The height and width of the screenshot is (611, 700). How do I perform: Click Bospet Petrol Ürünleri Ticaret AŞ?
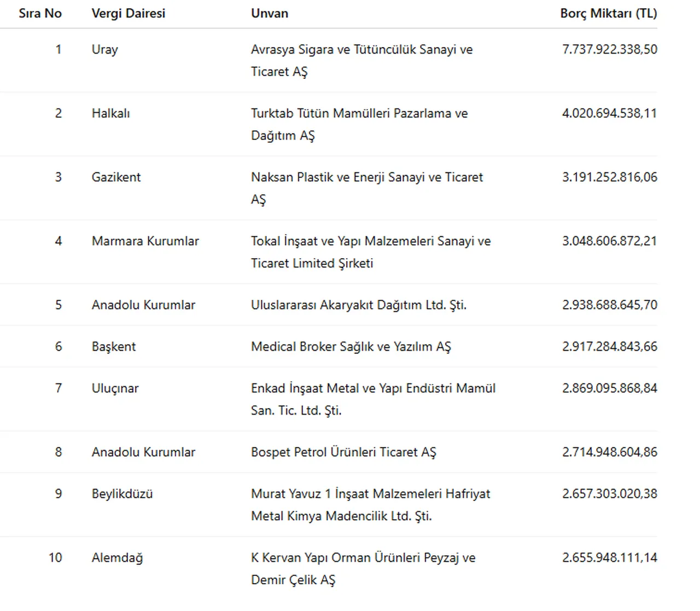(x=343, y=452)
